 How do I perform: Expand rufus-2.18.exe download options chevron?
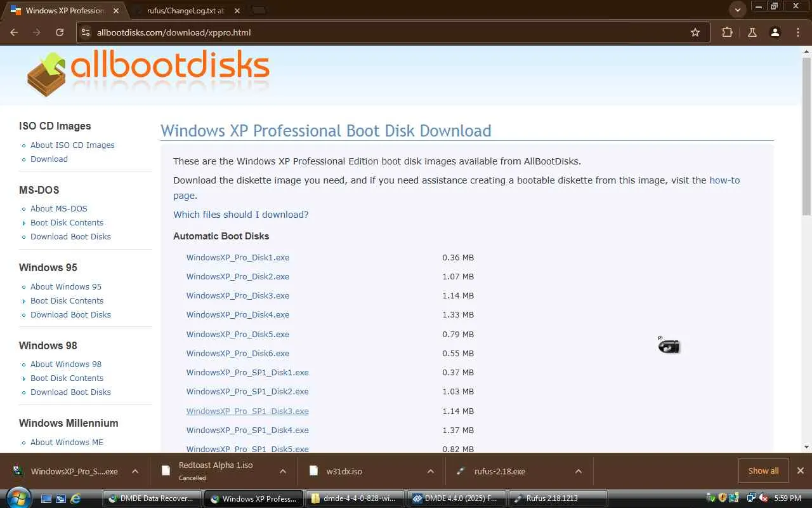click(x=579, y=471)
